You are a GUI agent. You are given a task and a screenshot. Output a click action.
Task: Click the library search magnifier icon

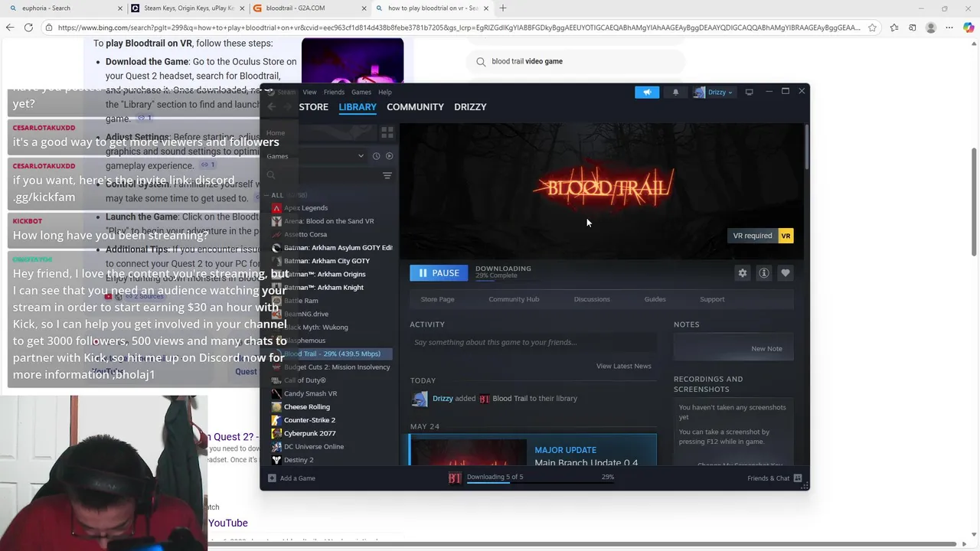click(271, 175)
